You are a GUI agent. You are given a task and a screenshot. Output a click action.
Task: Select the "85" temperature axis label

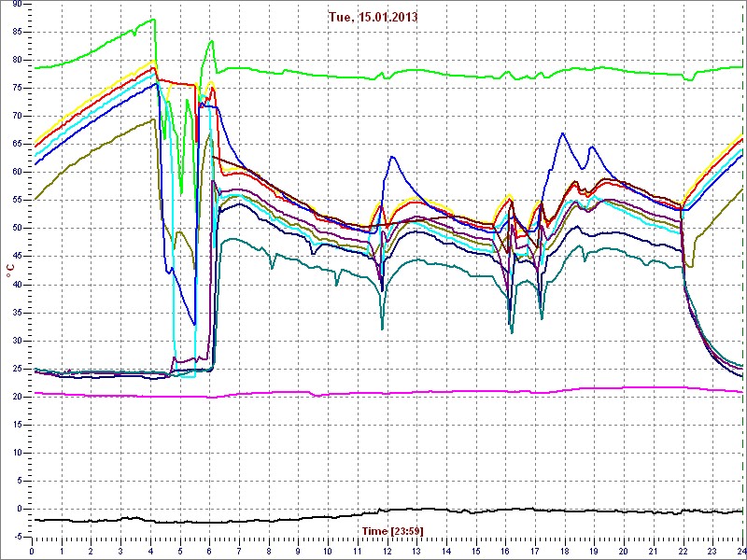tap(17, 32)
